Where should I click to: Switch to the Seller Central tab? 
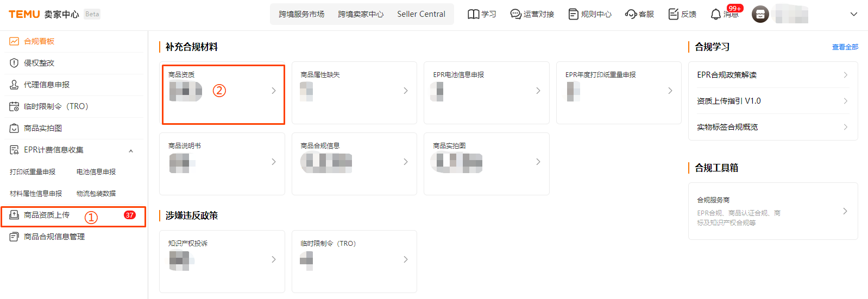[x=421, y=14]
